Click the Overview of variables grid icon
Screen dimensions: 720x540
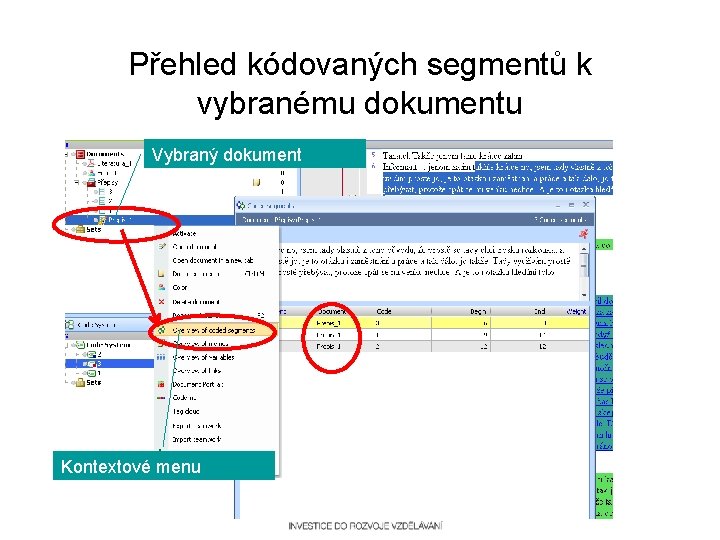[161, 357]
